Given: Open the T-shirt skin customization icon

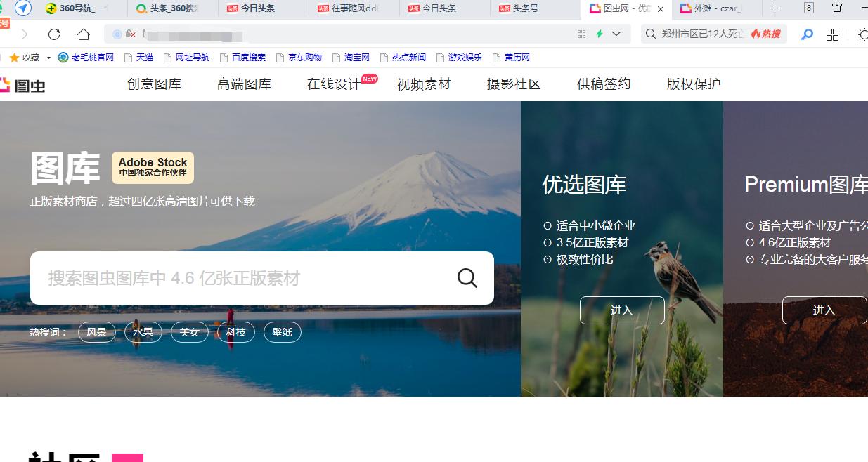Looking at the screenshot, I should (x=836, y=9).
